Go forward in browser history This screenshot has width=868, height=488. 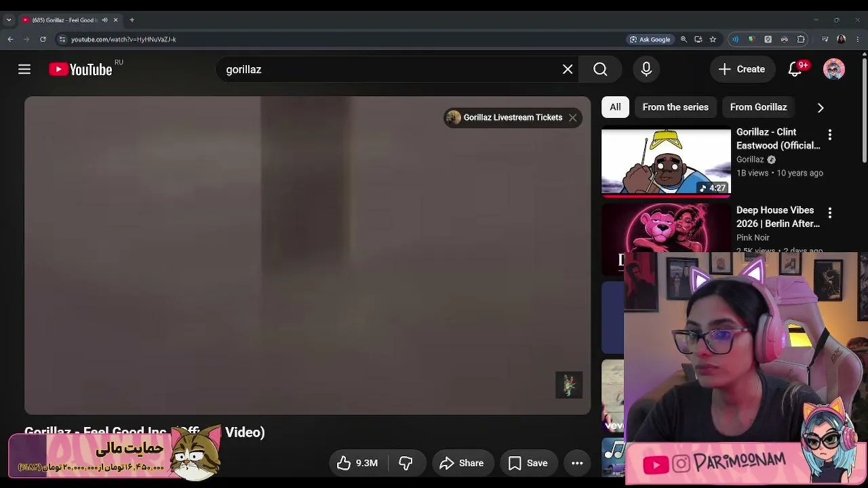26,39
